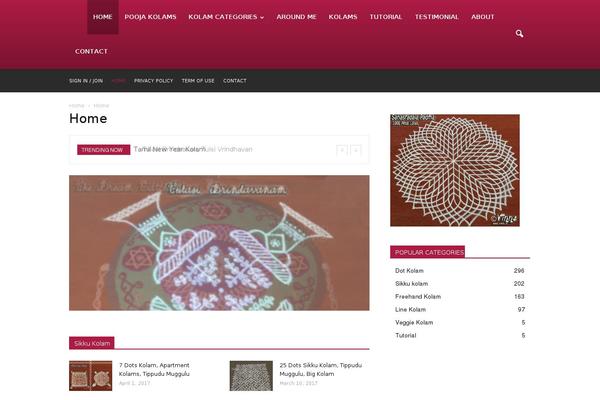Click Sikku Kolam section heading

(92, 343)
